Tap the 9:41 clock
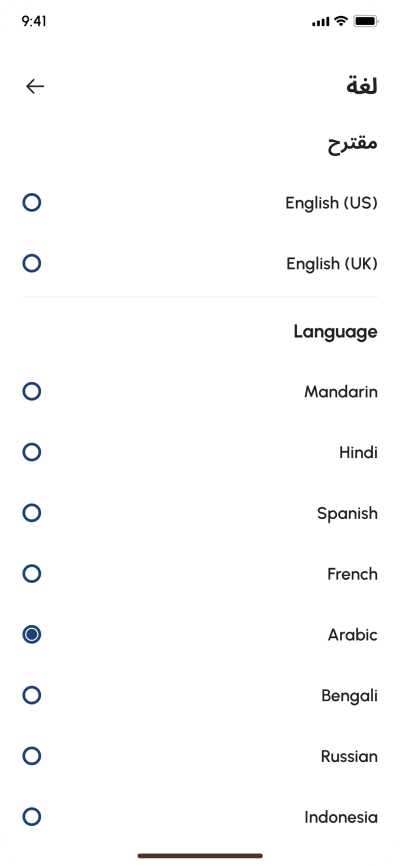400x866 pixels. coord(34,21)
